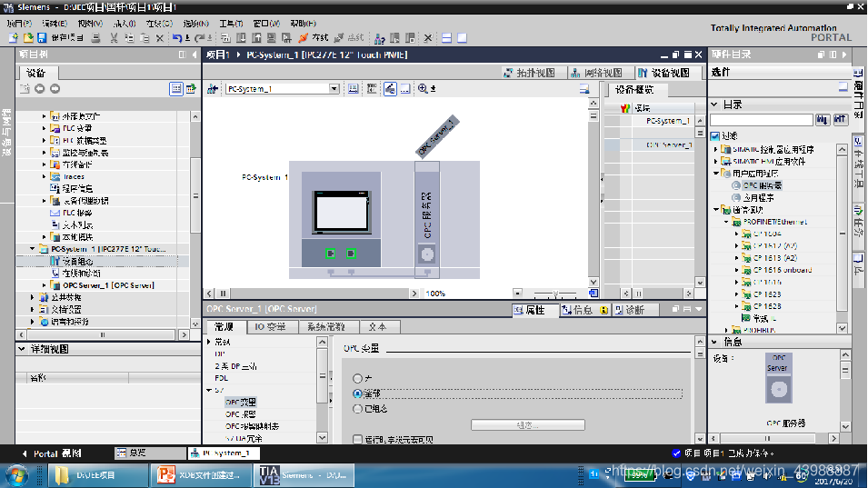Select 全部 OPC symbols radio button
The height and width of the screenshot is (488, 868).
357,393
